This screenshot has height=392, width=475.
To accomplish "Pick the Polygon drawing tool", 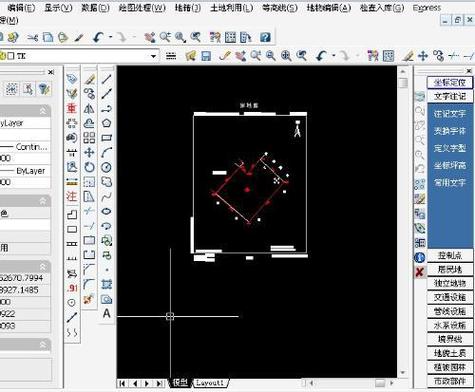I will pos(106,123).
